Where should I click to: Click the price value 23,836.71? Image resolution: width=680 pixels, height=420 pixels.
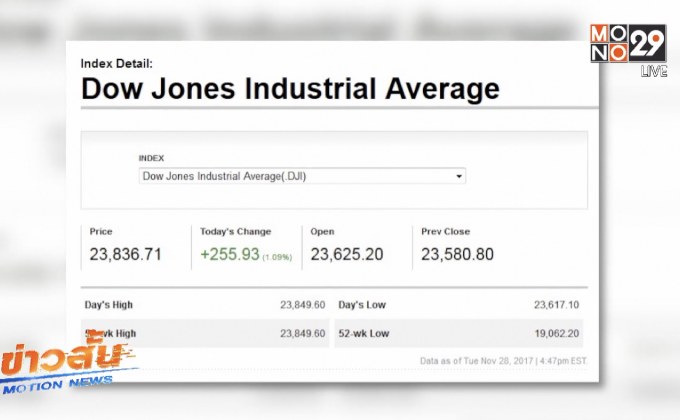(x=125, y=254)
